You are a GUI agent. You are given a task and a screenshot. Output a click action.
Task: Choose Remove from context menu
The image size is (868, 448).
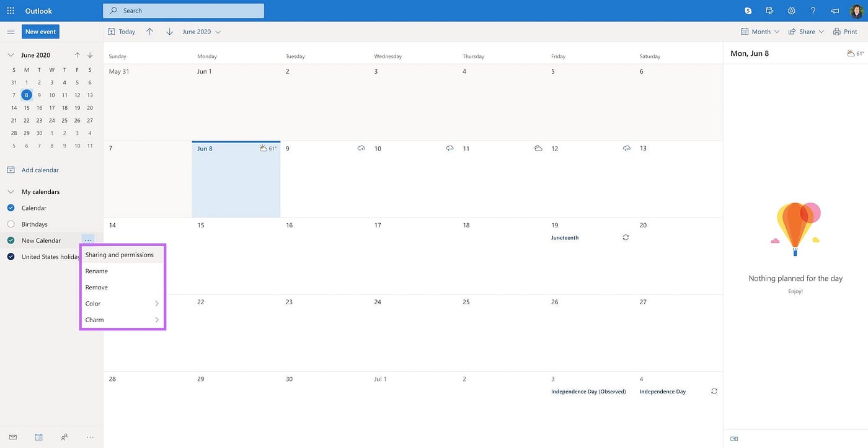(x=123, y=288)
